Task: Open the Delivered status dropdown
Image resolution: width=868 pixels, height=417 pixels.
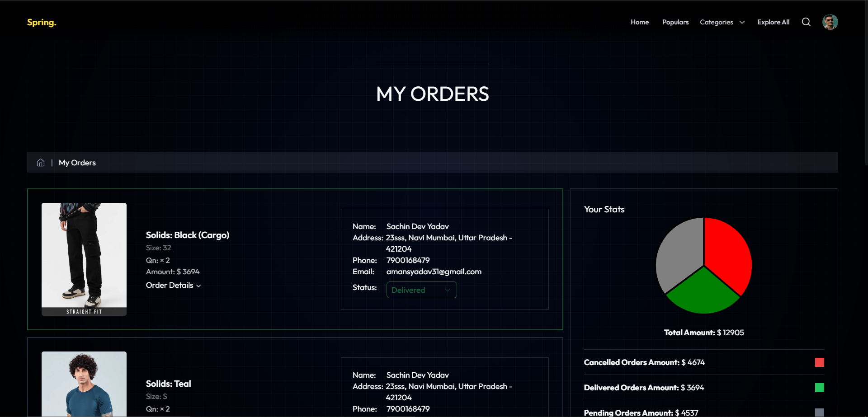Action: (x=421, y=290)
